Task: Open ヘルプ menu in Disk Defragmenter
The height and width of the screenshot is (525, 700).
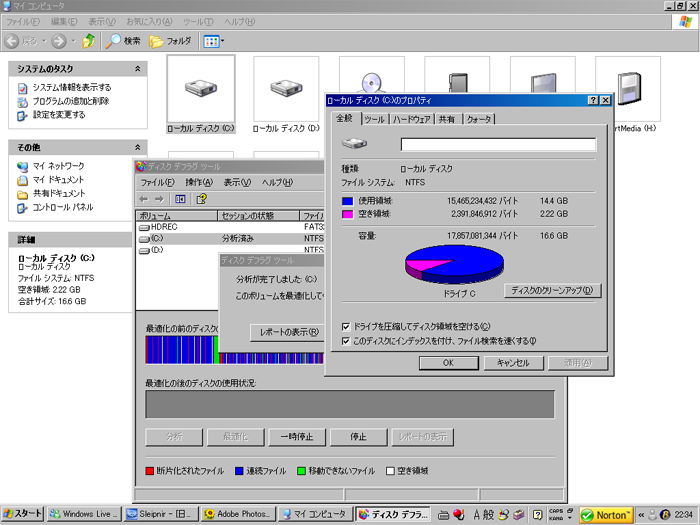Action: [277, 183]
